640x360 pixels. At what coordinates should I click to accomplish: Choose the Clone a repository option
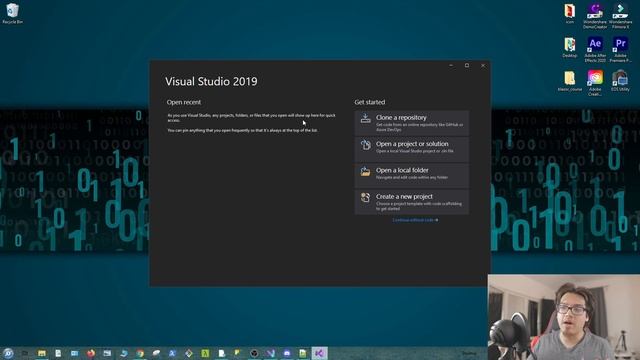click(411, 123)
